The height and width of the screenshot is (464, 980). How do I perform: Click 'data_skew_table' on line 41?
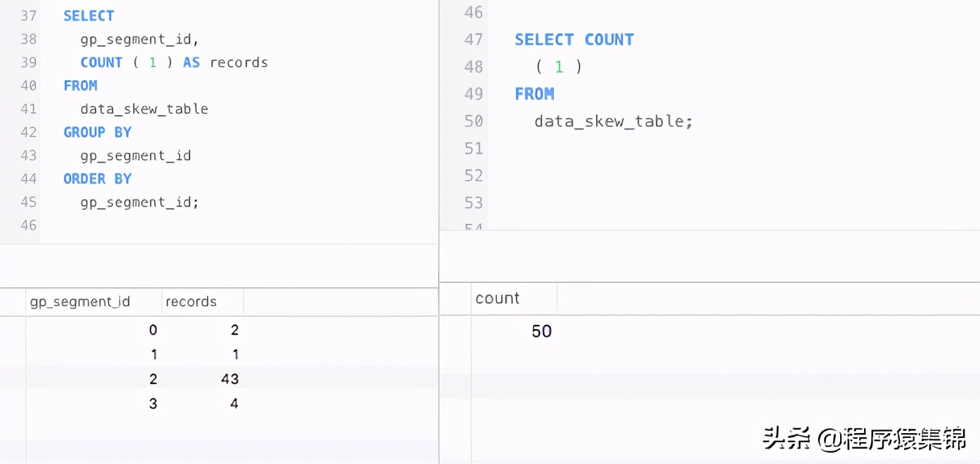(x=144, y=109)
